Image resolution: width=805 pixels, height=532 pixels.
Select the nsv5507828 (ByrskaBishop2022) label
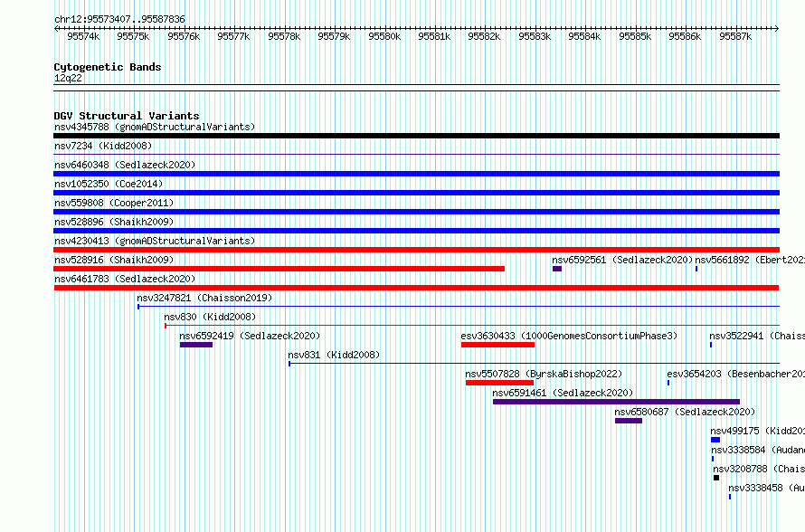pos(544,374)
